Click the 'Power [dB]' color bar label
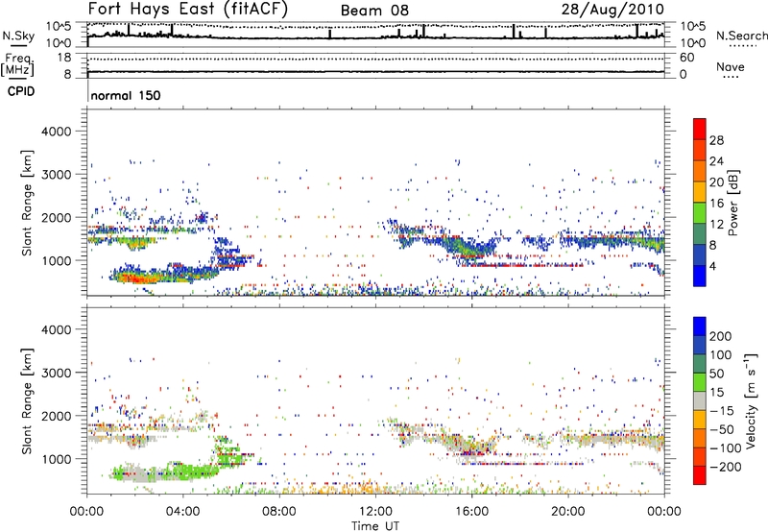The image size is (768, 532). [x=733, y=203]
